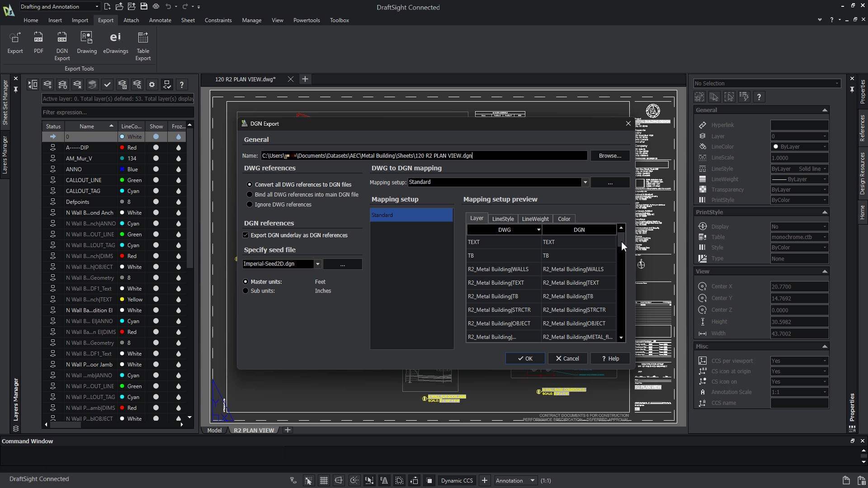Screen dimensions: 868x488
Task: Select Bind all DWG references option
Action: (250, 195)
